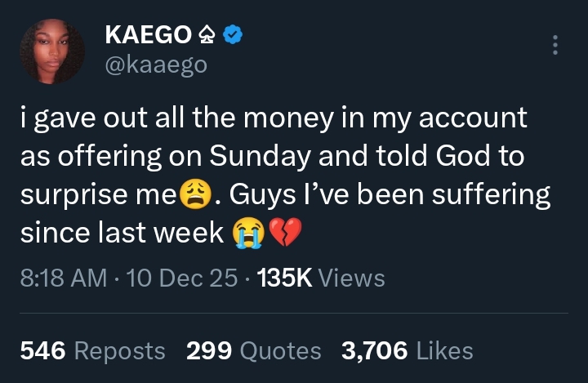This screenshot has height=383, width=588.
Task: Click the blue verified badge
Action: click(233, 35)
